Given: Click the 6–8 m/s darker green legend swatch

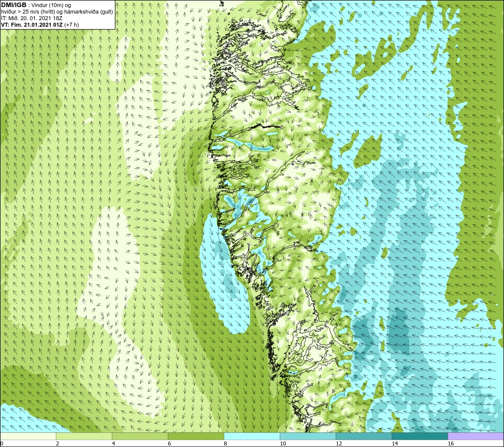Looking at the screenshot, I should click(196, 436).
